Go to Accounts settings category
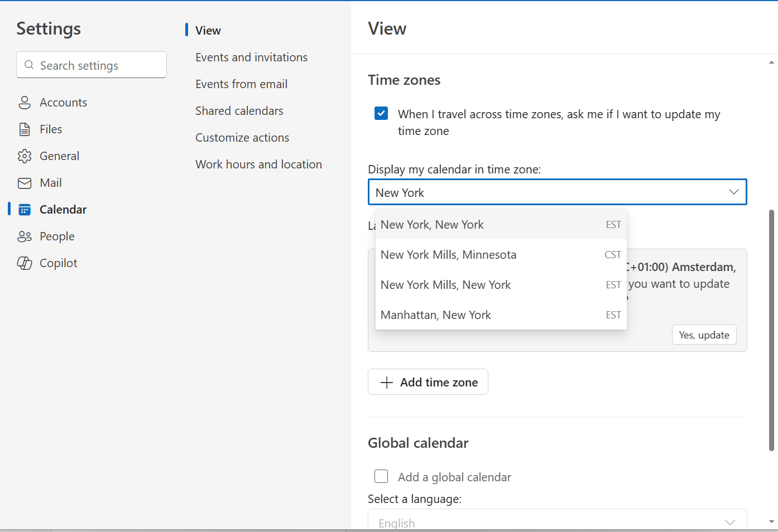 [x=63, y=103]
